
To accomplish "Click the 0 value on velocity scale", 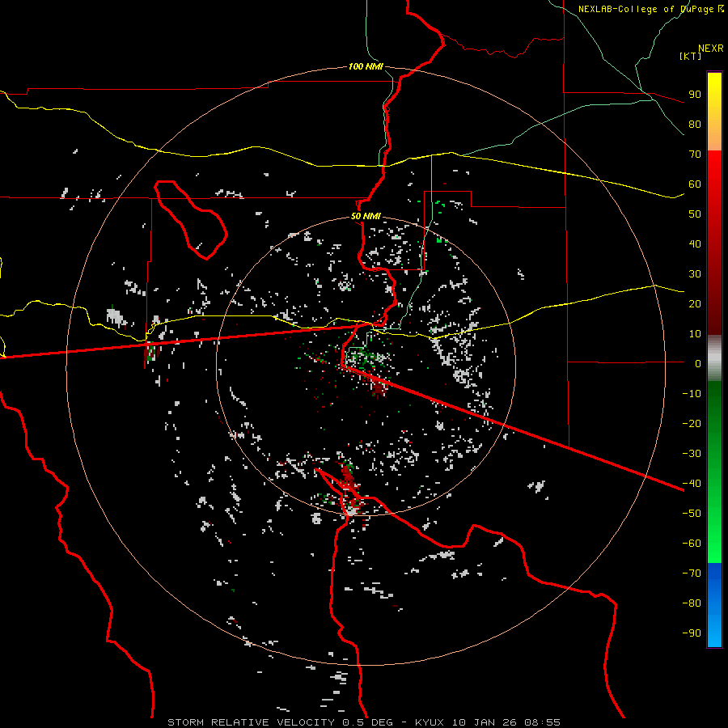I will [x=698, y=363].
